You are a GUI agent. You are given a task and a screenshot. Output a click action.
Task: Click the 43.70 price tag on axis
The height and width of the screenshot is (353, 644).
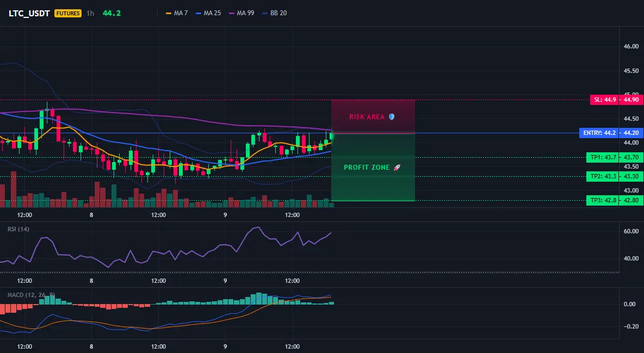pos(631,157)
